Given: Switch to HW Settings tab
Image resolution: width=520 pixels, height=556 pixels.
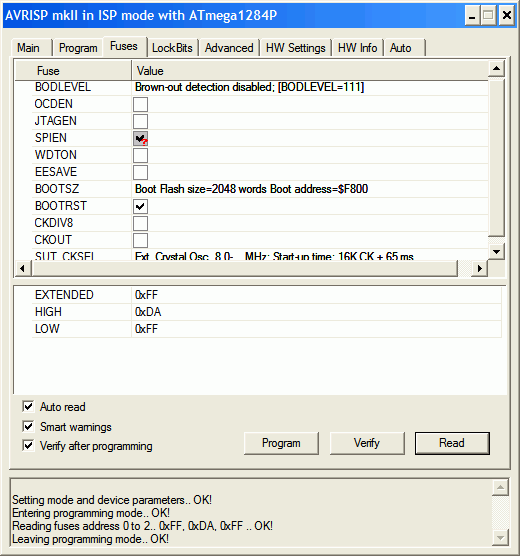Looking at the screenshot, I should pos(295,48).
